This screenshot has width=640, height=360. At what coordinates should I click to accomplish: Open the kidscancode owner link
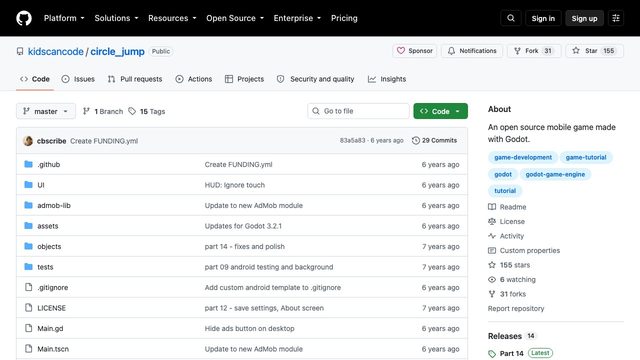pos(56,51)
